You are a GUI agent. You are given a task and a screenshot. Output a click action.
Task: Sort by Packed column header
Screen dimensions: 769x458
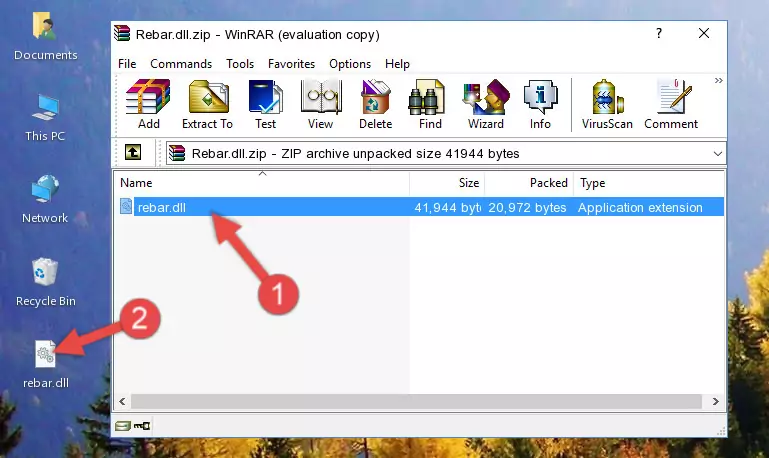[529, 183]
